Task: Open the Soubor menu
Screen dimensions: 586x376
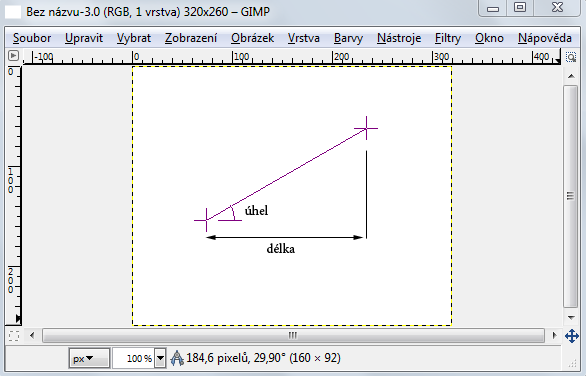Action: click(x=32, y=38)
